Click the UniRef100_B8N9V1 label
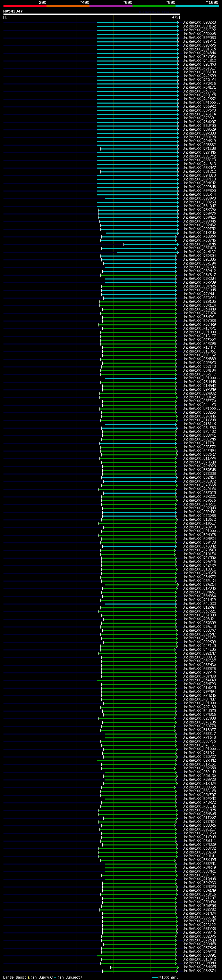The height and width of the screenshot is (980, 222). click(199, 317)
